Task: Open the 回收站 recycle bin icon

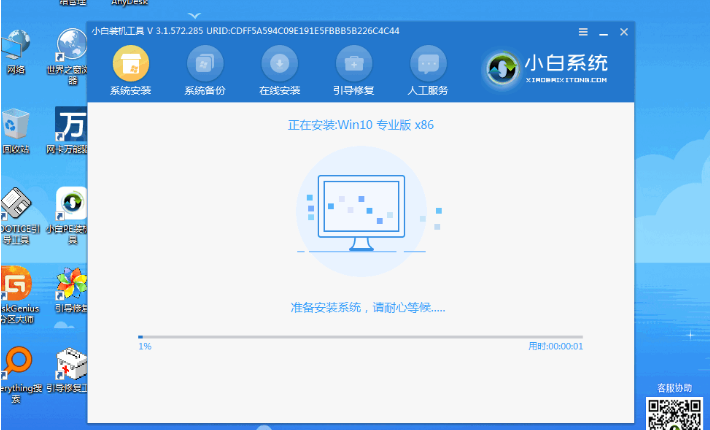Action: [15, 131]
